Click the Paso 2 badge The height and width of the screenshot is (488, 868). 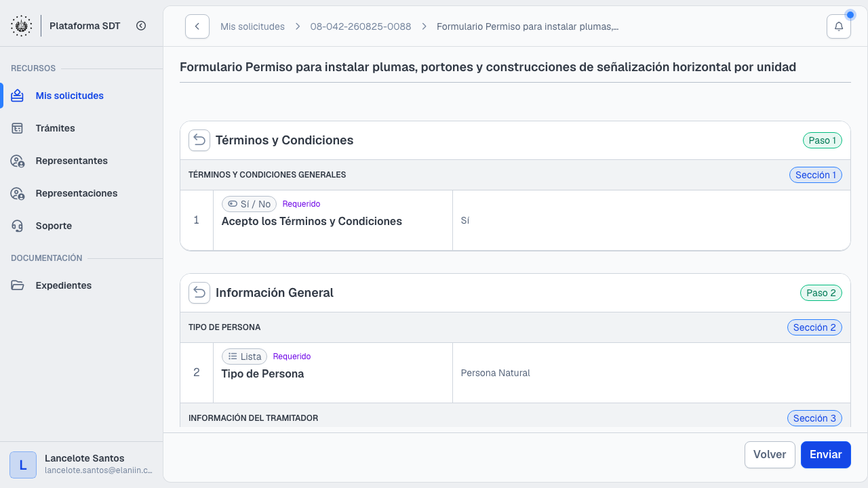click(821, 293)
